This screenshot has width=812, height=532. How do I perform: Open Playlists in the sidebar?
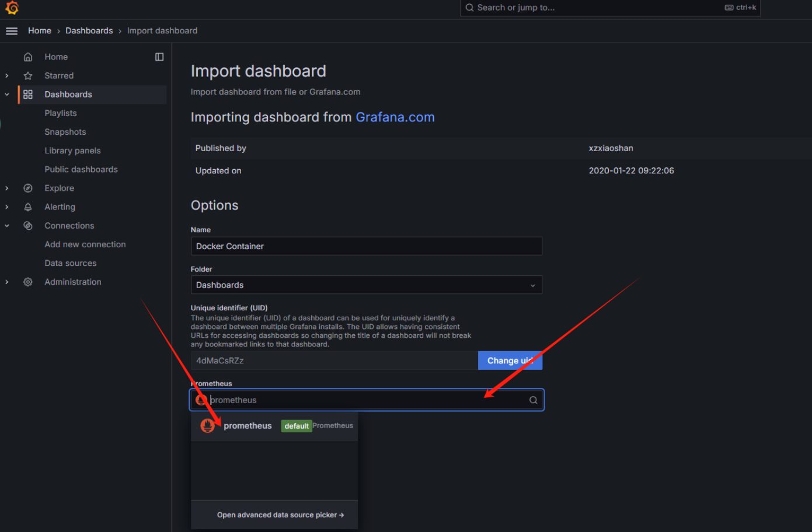(61, 113)
